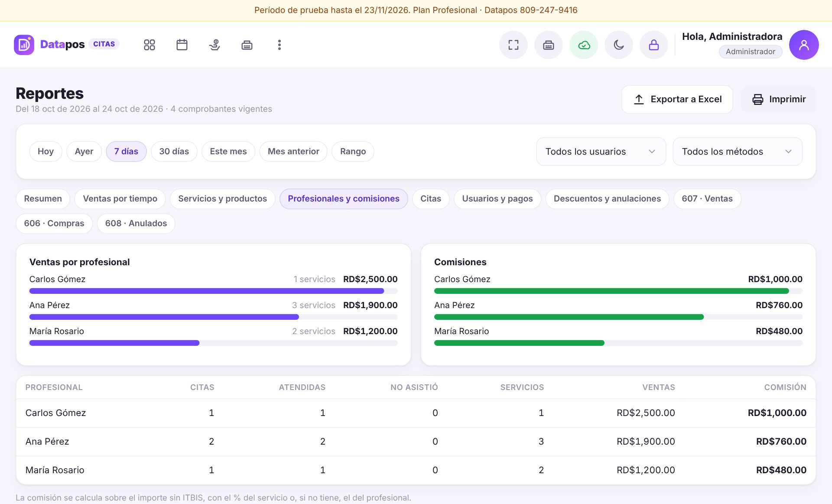Click the COMISIÓN column header
832x504 pixels.
785,387
